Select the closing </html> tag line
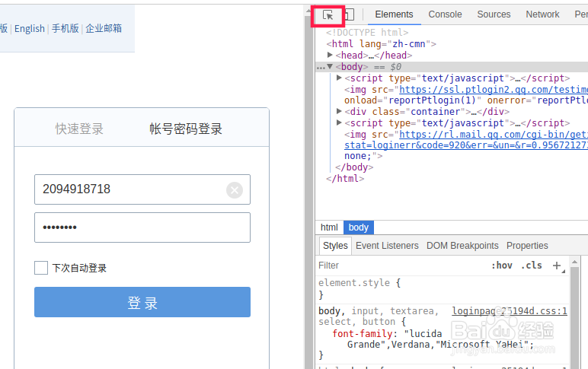This screenshot has height=369, width=588. tap(345, 179)
